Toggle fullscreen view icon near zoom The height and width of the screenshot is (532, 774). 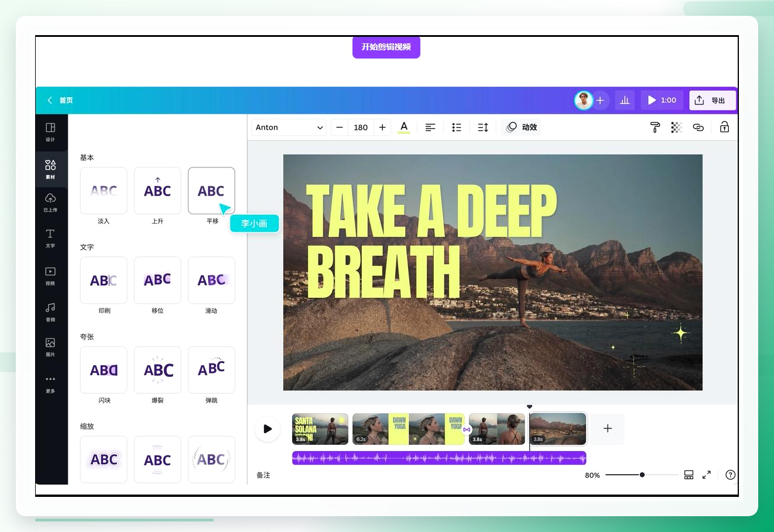pyautogui.click(x=707, y=475)
